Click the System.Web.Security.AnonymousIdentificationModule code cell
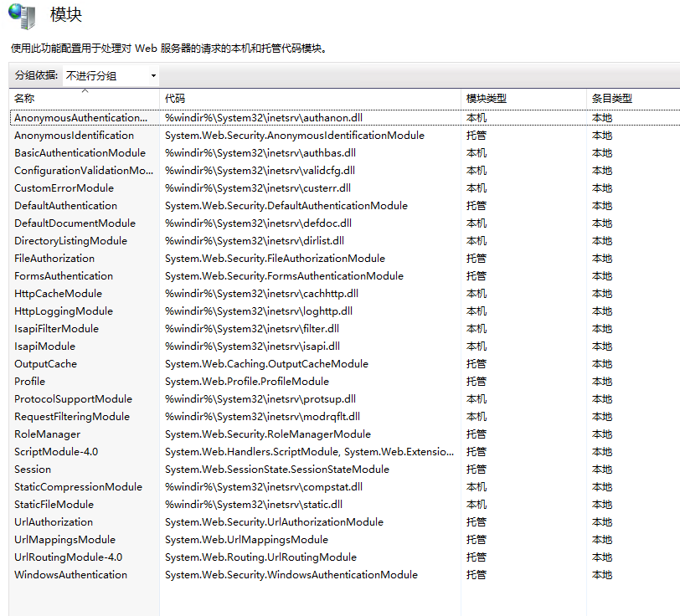Viewport: 680px width, 616px height. pos(295,136)
